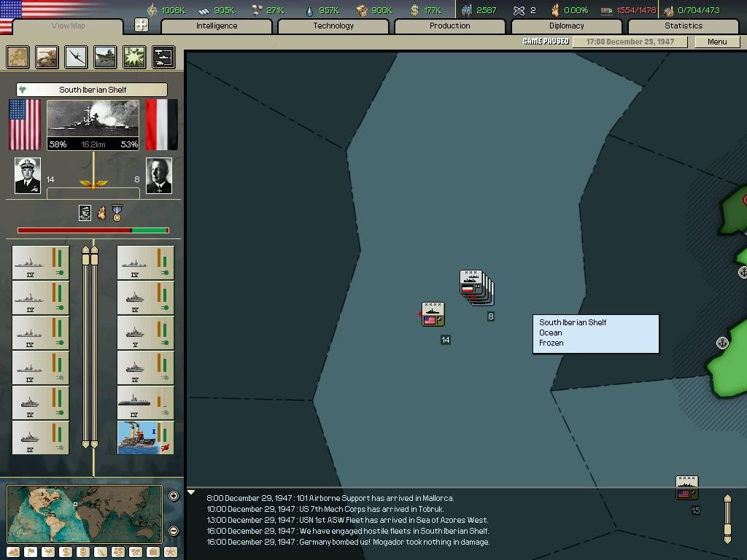
Task: Click the world minimap thumbnail
Action: pyautogui.click(x=85, y=514)
